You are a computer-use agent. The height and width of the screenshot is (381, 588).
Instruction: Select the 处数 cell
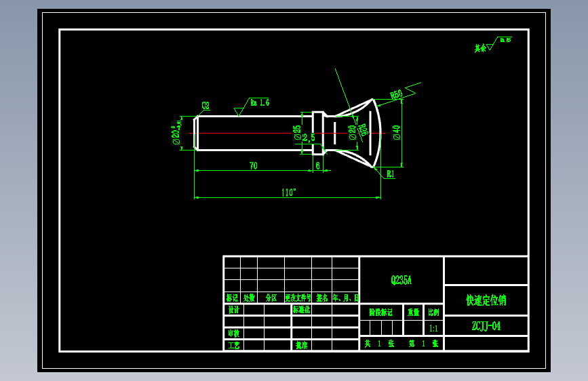pos(249,298)
